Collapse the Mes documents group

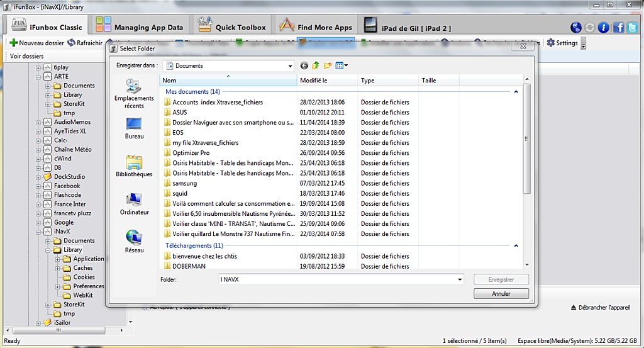click(x=516, y=92)
